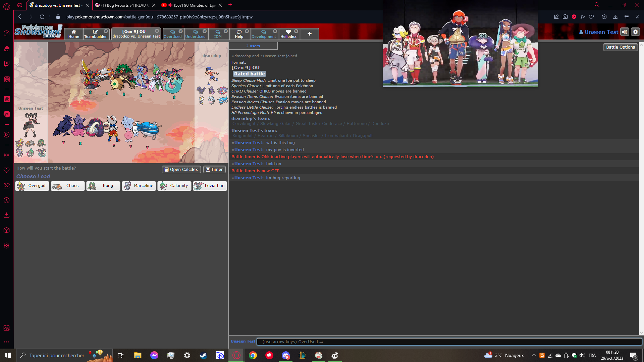Toggle the battle Timer button
Screen dimensions: 644x362
[214, 170]
